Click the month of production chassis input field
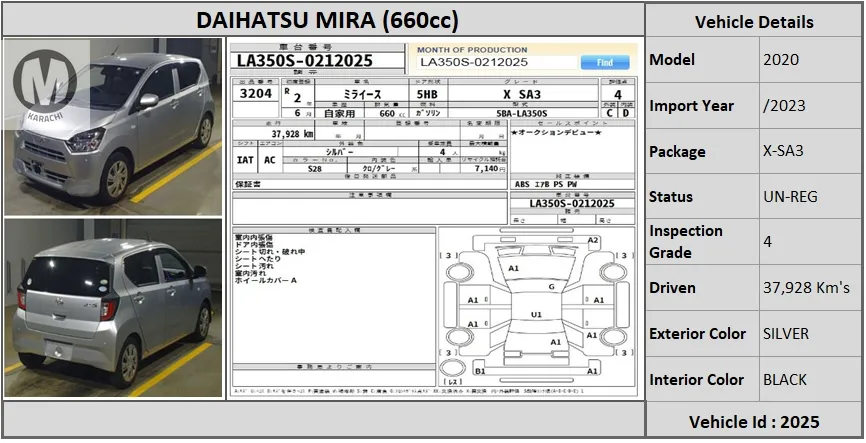Screen dimensions: 866x443 (x=497, y=62)
